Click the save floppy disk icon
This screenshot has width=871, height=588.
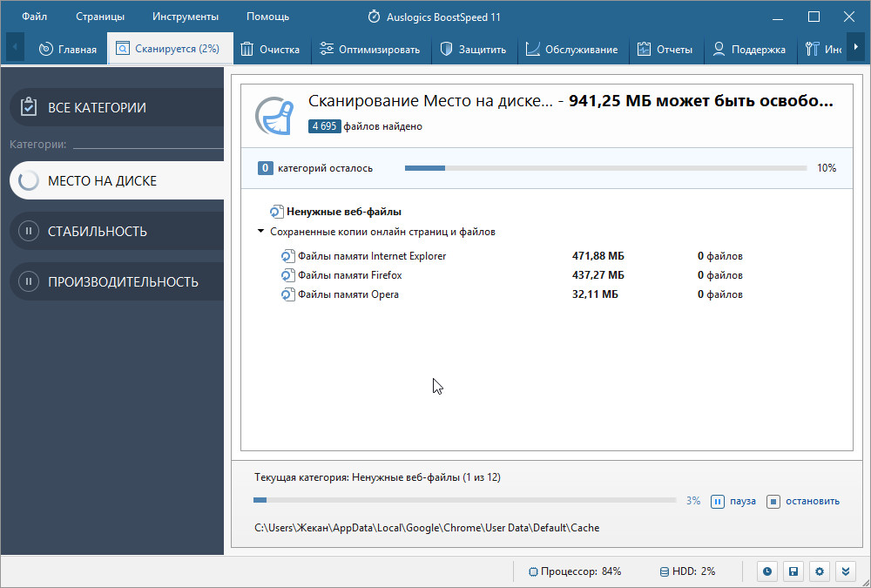pos(793,571)
